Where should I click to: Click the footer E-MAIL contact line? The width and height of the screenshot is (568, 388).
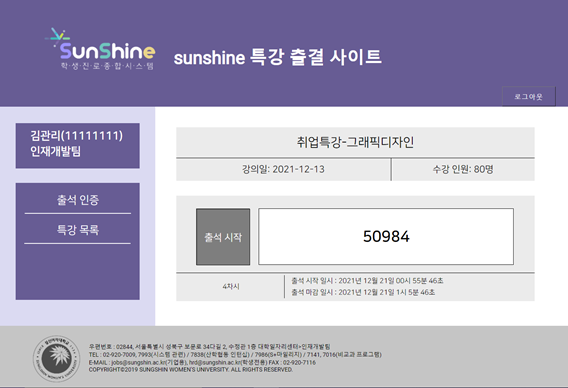(202, 362)
